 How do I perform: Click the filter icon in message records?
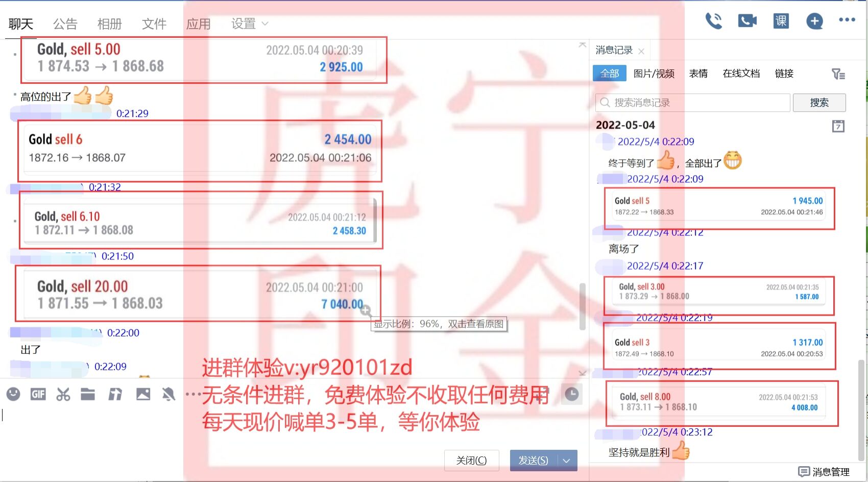tap(838, 74)
